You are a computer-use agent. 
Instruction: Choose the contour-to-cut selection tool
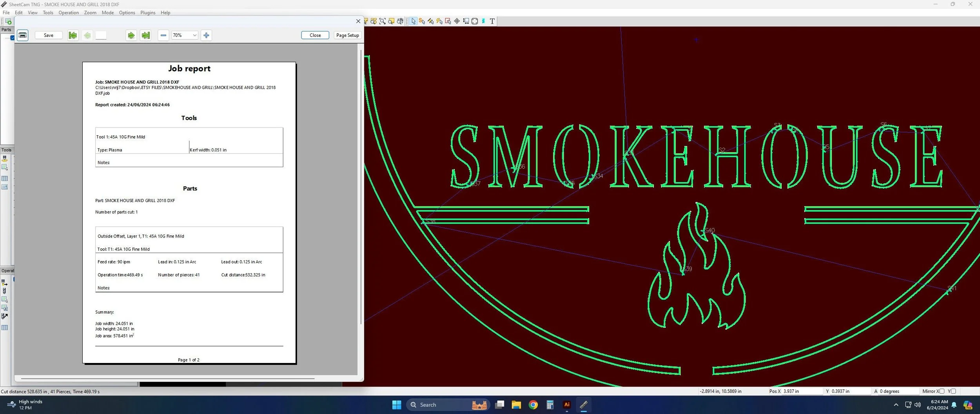[x=431, y=21]
